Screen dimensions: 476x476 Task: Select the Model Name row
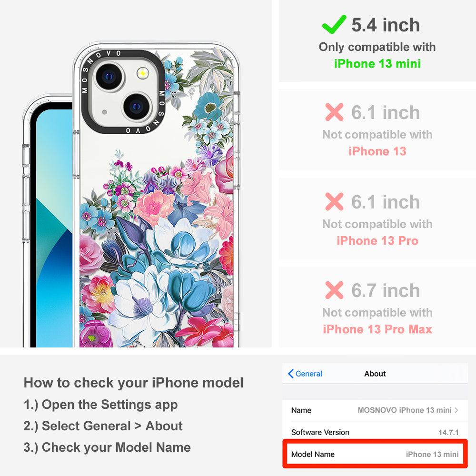tap(375, 454)
